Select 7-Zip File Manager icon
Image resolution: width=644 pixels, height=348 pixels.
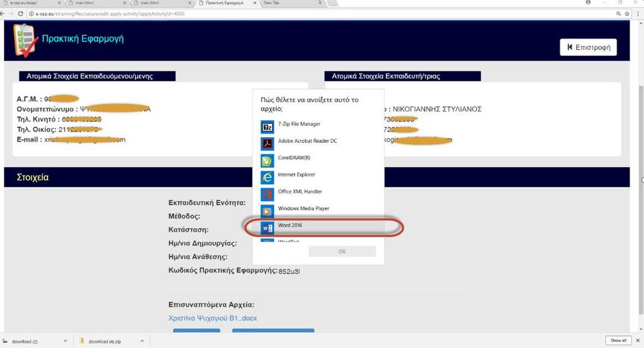(268, 127)
